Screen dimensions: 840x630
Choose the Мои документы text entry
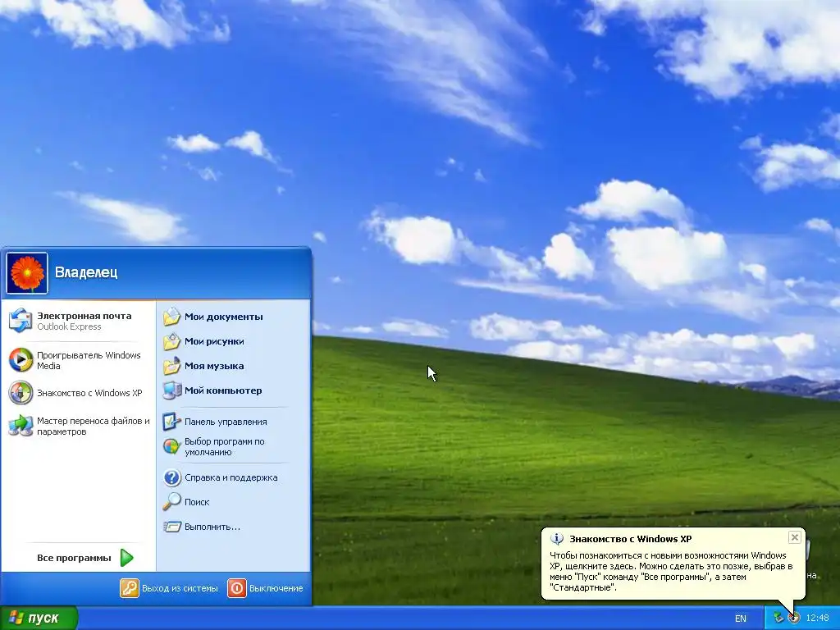coord(223,317)
